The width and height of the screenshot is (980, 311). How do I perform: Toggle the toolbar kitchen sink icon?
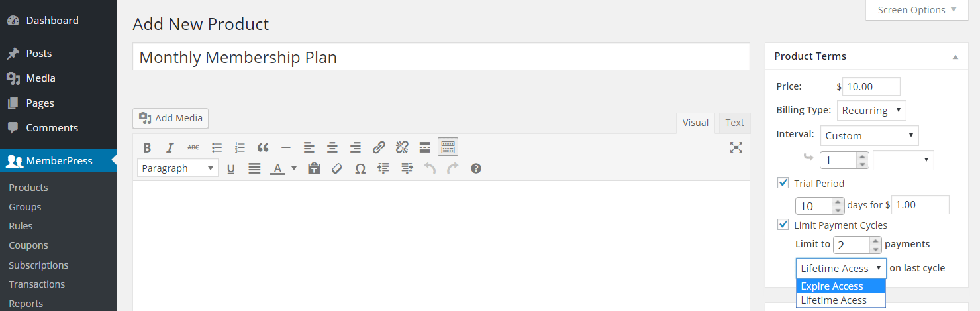coord(448,147)
